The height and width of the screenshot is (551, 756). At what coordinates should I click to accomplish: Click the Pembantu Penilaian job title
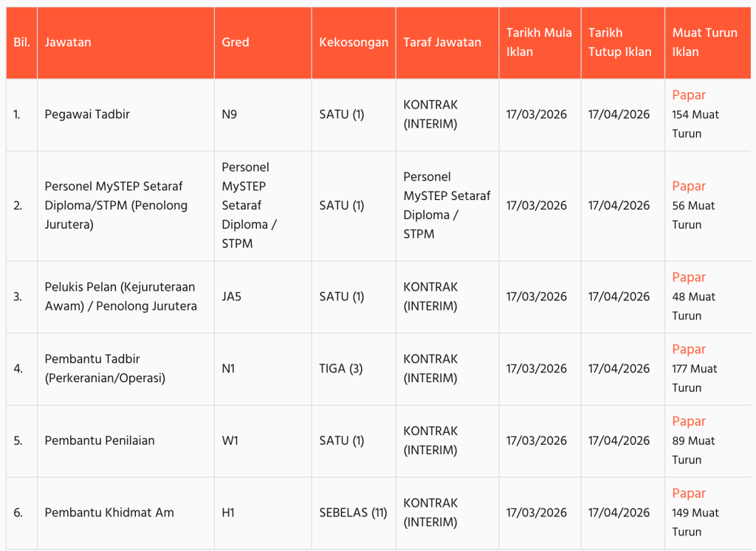point(100,440)
